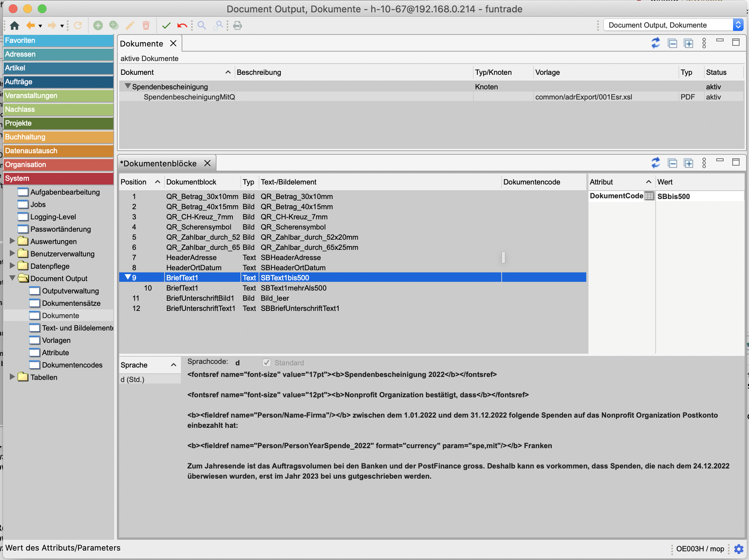Open the Buchhaltung menu section
749x560 pixels.
(x=58, y=137)
